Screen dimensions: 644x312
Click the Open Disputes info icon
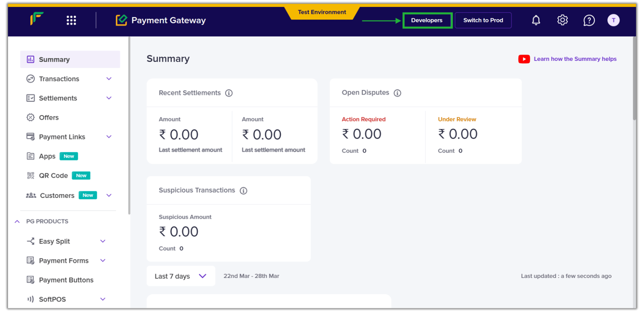(397, 93)
